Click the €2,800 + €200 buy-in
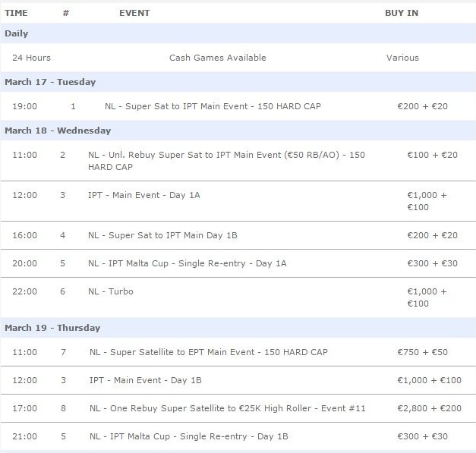The height and width of the screenshot is (453, 476). click(429, 408)
